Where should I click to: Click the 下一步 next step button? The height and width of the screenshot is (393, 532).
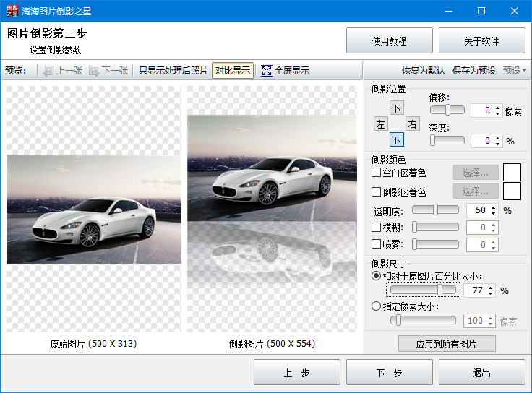tap(389, 373)
